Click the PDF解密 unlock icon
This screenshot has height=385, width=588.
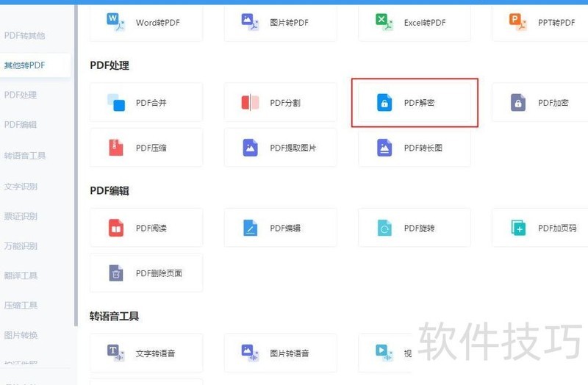point(384,102)
